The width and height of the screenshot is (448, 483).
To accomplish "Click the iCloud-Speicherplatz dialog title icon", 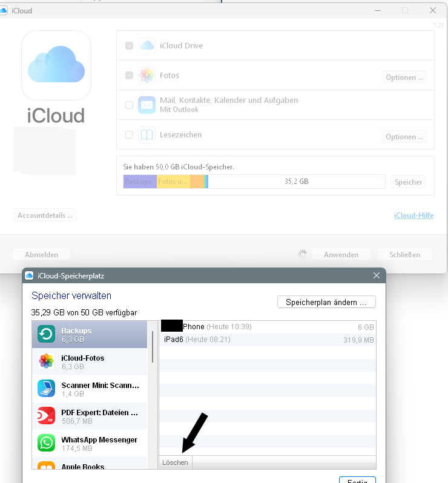I will click(29, 275).
